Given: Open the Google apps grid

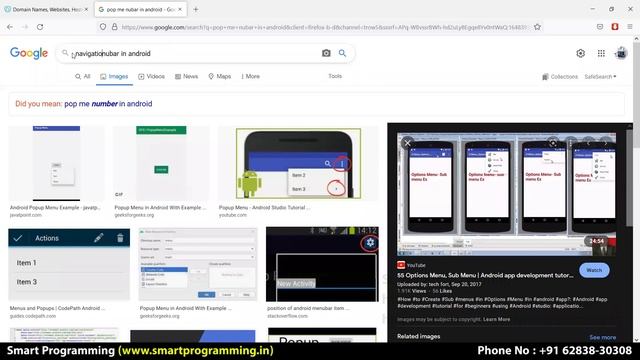Looking at the screenshot, I should [601, 53].
